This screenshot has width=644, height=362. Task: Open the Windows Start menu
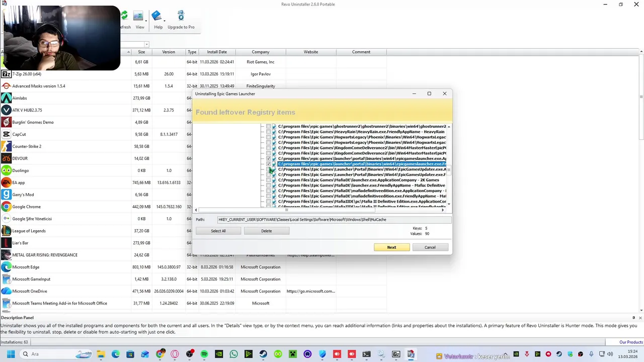(11, 354)
